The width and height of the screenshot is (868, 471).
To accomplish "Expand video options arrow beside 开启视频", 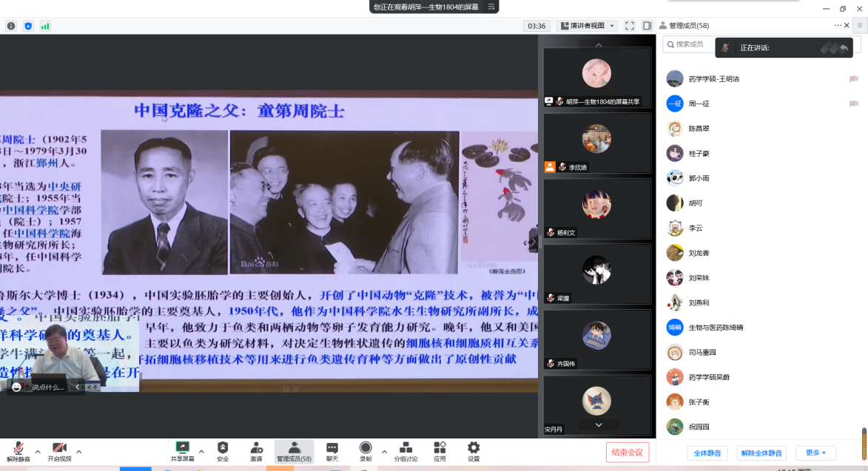I will 79,451.
